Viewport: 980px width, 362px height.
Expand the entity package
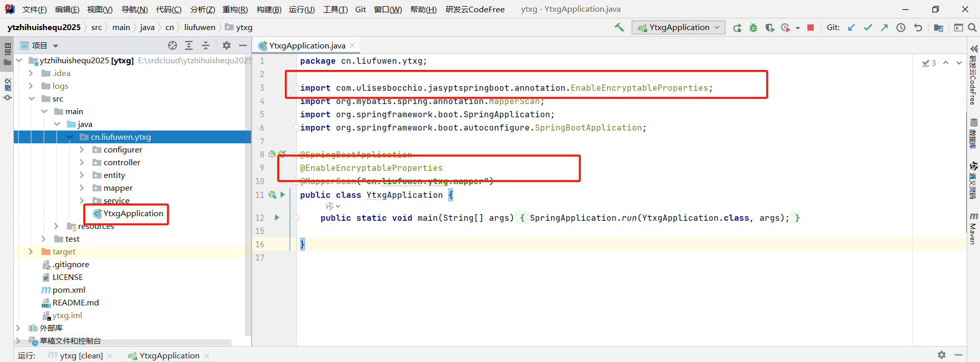(x=82, y=175)
